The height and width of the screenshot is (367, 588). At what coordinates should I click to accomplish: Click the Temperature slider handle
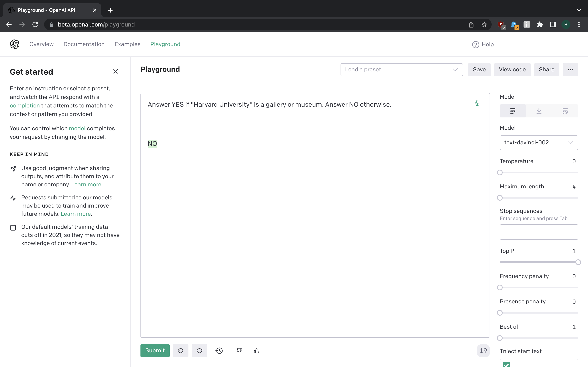pyautogui.click(x=500, y=172)
